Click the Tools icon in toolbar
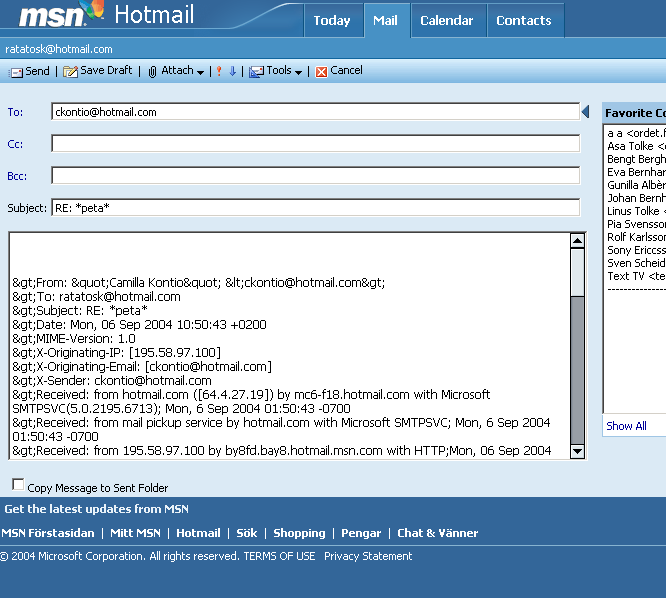 pyautogui.click(x=256, y=72)
